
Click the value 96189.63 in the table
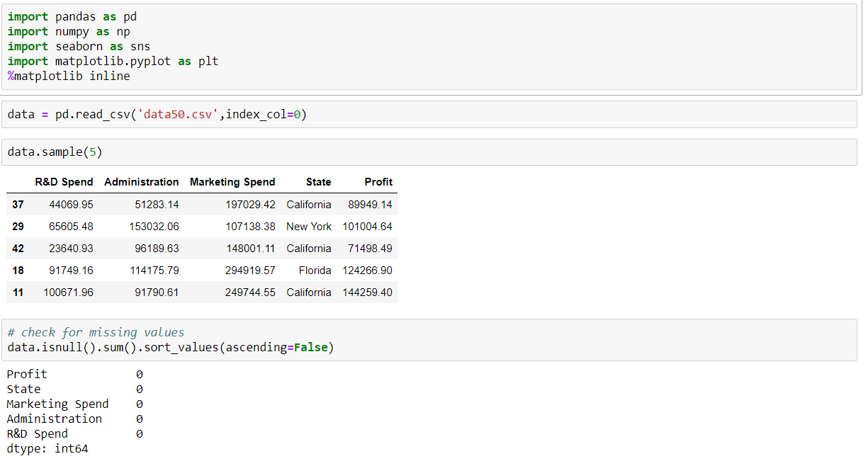point(157,249)
